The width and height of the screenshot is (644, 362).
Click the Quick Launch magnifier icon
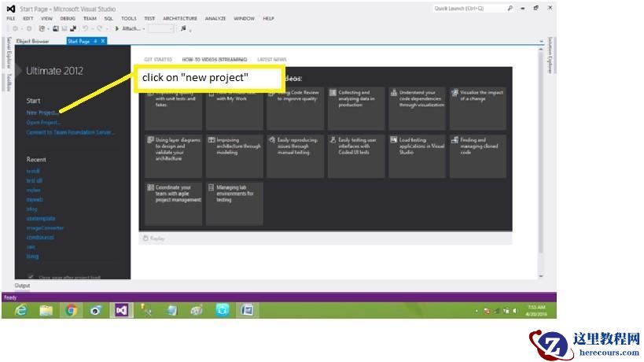click(510, 8)
